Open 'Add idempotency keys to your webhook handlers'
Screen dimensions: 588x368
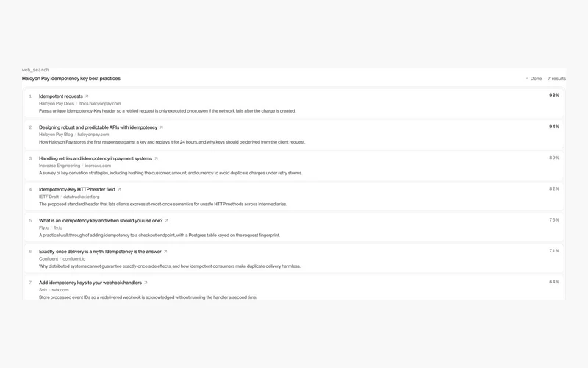point(90,283)
